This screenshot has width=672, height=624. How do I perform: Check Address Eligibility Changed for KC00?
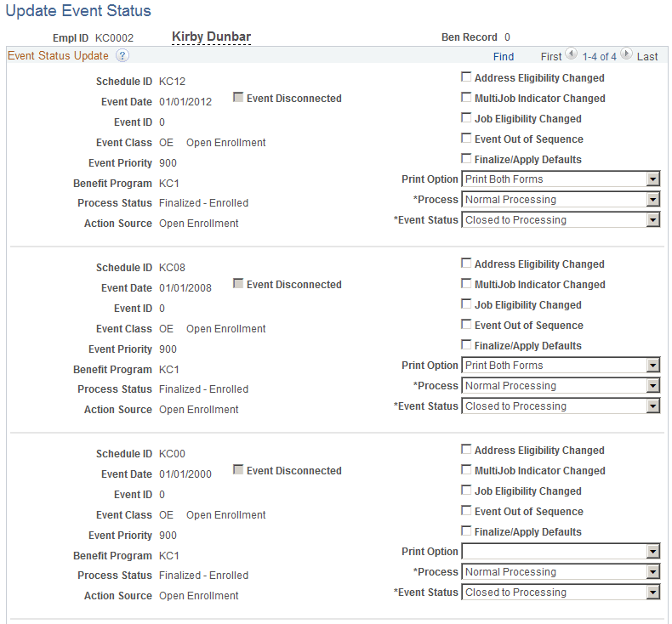pos(466,449)
